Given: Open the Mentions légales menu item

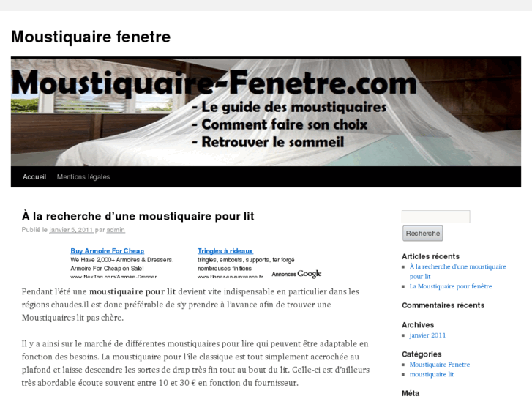Looking at the screenshot, I should pyautogui.click(x=83, y=177).
